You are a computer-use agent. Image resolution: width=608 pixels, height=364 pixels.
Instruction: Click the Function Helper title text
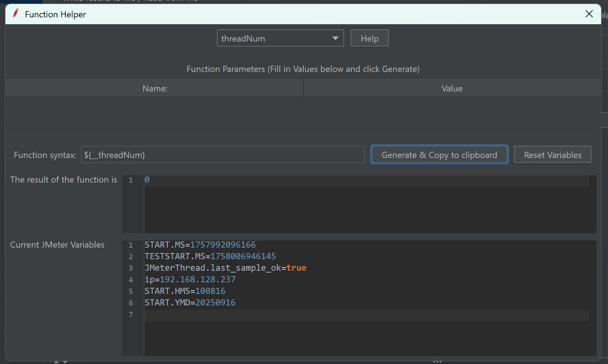pos(55,14)
